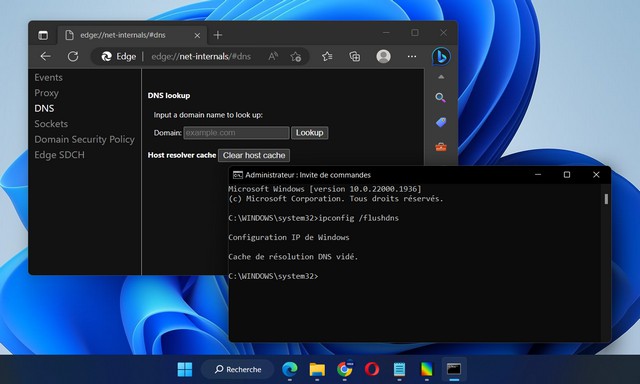Open the Tools briefcase icon in sidebar
Viewport: 640px width, 384px height.
(x=441, y=147)
